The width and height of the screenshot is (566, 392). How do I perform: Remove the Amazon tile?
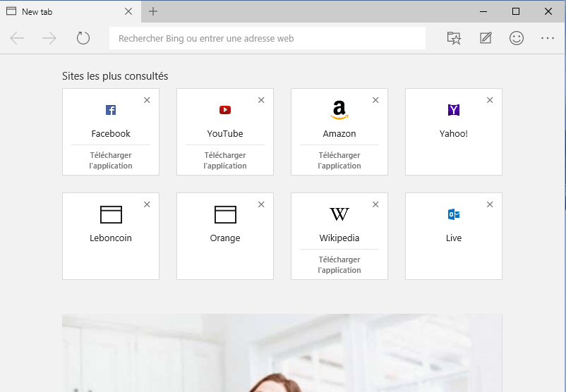tap(375, 100)
